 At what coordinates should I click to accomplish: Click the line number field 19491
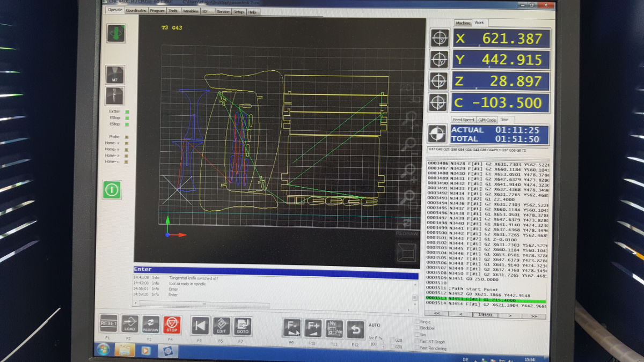(x=485, y=315)
